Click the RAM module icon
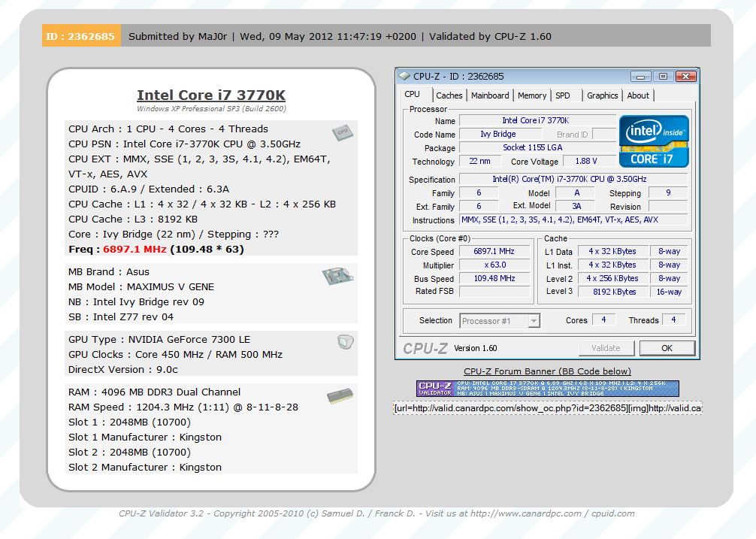The width and height of the screenshot is (756, 539). click(x=340, y=396)
